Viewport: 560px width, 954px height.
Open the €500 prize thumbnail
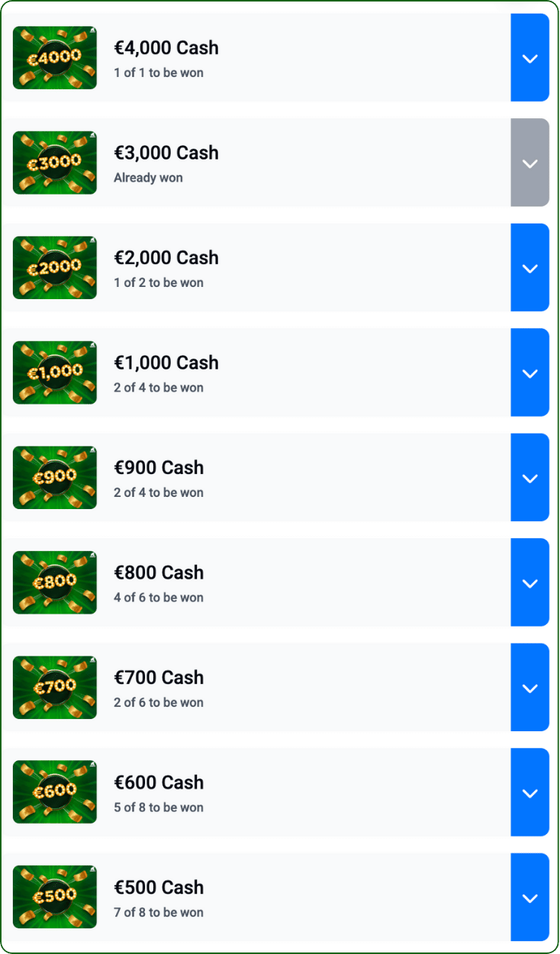tap(55, 898)
